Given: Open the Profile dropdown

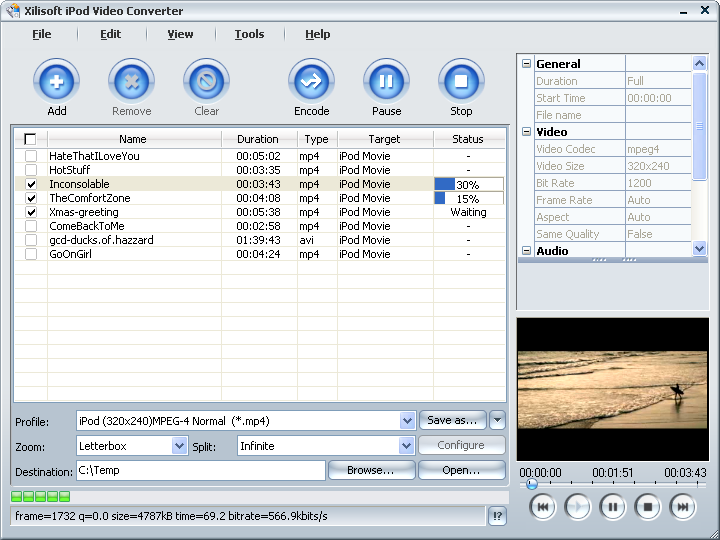Looking at the screenshot, I should tap(407, 421).
